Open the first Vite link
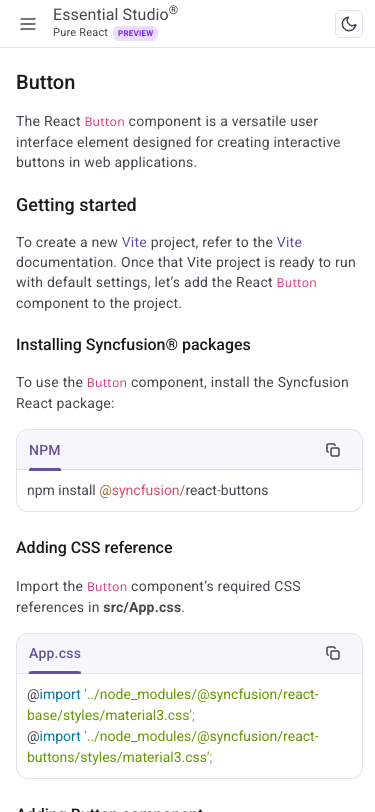 tap(134, 242)
